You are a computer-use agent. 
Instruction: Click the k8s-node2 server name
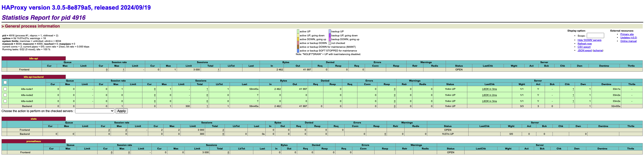pyautogui.click(x=27, y=95)
